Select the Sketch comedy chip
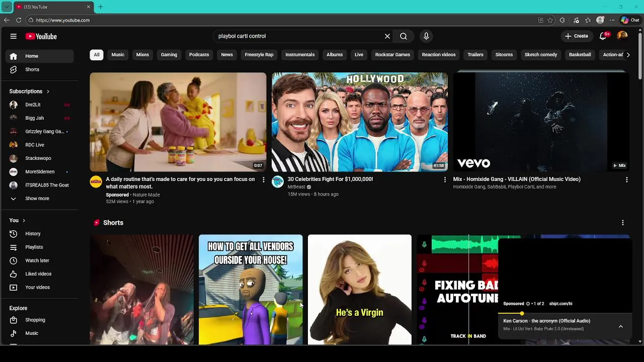The image size is (644, 362). click(541, 55)
